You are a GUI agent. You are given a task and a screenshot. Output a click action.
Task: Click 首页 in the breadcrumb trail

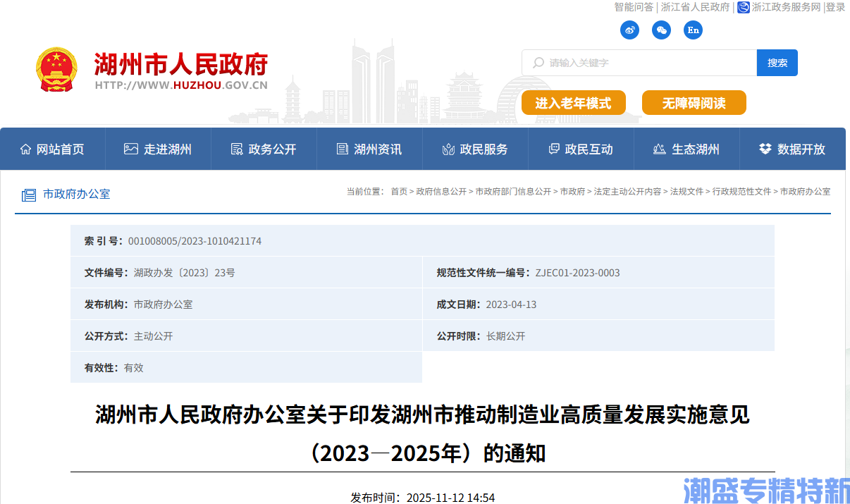(398, 192)
